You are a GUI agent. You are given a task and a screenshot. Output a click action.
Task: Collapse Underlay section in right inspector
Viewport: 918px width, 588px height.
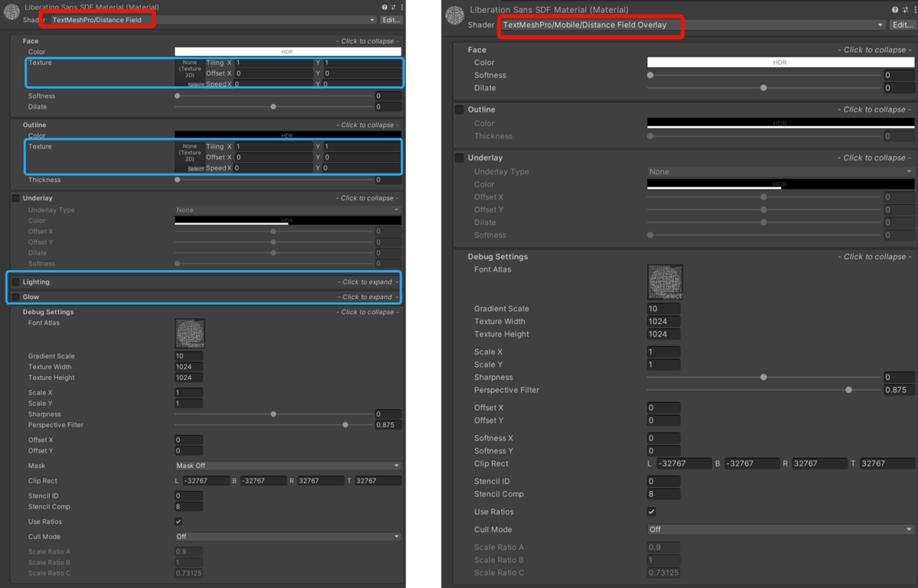874,158
